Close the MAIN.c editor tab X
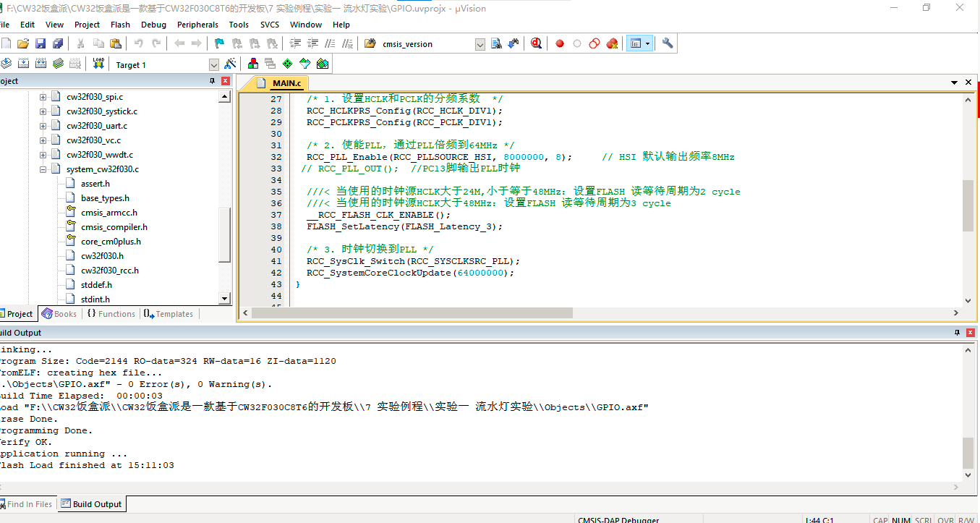980x523 pixels. pos(968,82)
